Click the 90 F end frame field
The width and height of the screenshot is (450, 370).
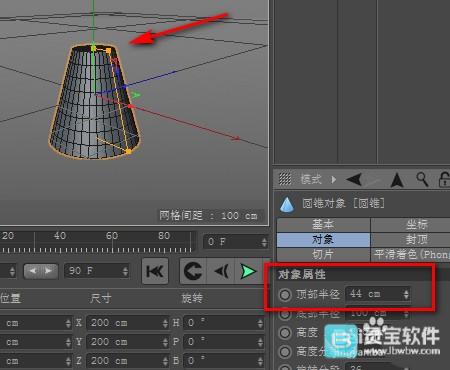pos(97,271)
